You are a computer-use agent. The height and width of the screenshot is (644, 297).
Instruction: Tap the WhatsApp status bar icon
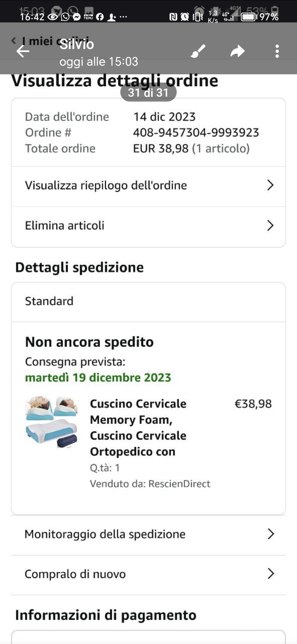pos(65,17)
